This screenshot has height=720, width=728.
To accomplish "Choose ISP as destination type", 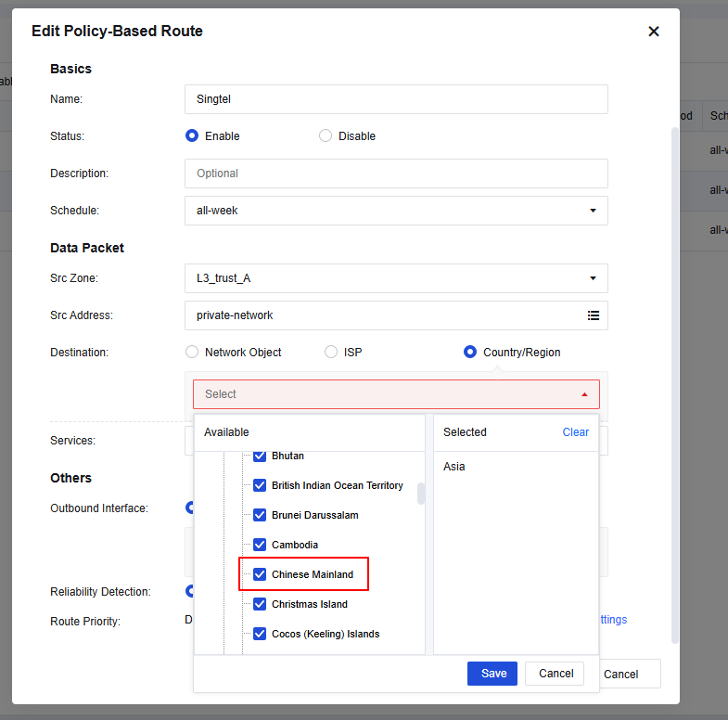I will pyautogui.click(x=331, y=353).
